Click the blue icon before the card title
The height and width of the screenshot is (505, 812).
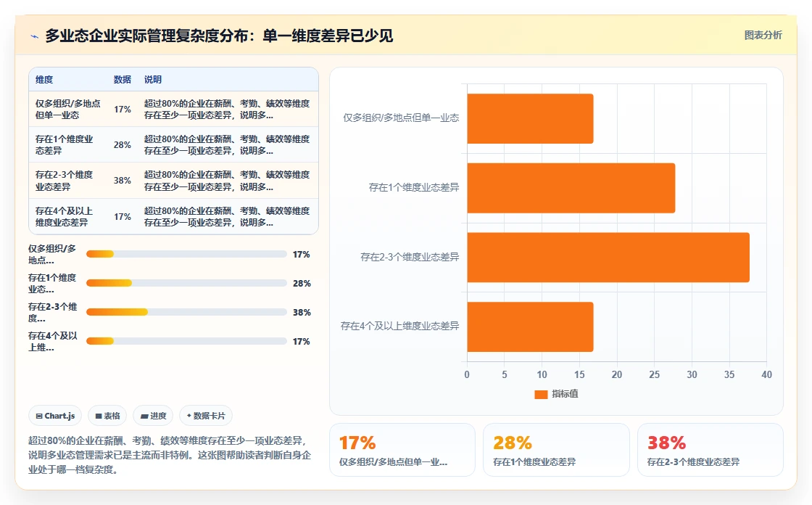coord(35,36)
